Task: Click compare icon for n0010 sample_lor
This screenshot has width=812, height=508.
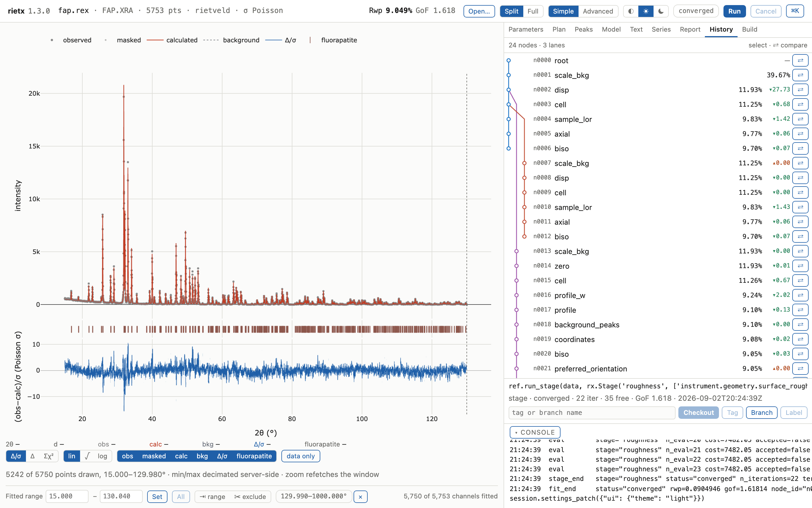Action: [800, 207]
